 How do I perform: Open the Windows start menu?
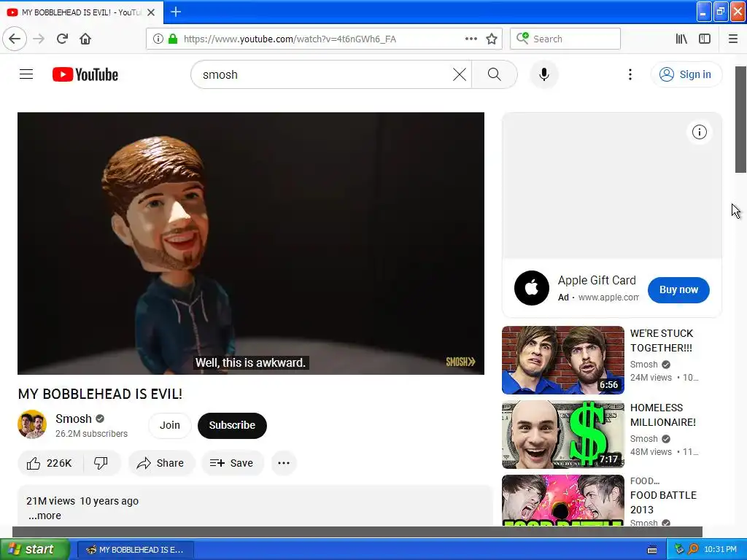point(35,549)
